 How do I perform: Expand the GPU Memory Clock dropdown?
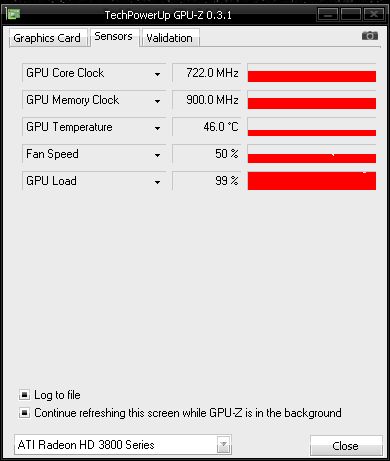point(157,101)
